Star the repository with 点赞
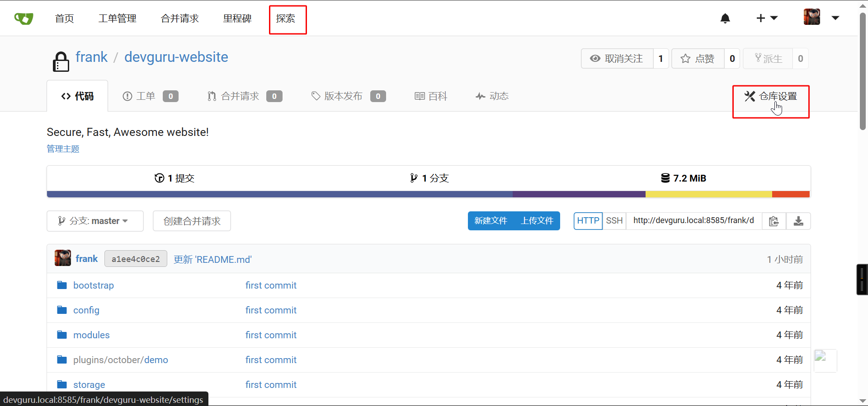 (698, 59)
